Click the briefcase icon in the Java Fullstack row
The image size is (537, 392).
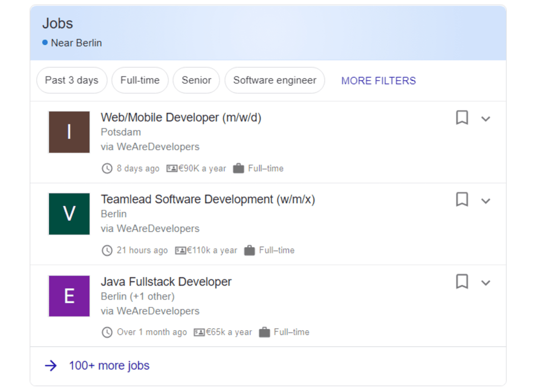click(x=264, y=332)
